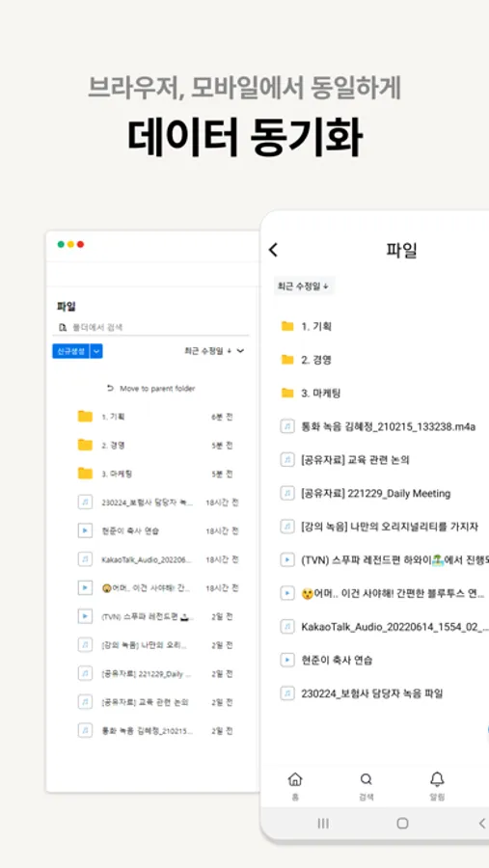This screenshot has width=489, height=868.
Task: Click 6분 전 timestamp of 1. 기획
Action: click(x=222, y=417)
